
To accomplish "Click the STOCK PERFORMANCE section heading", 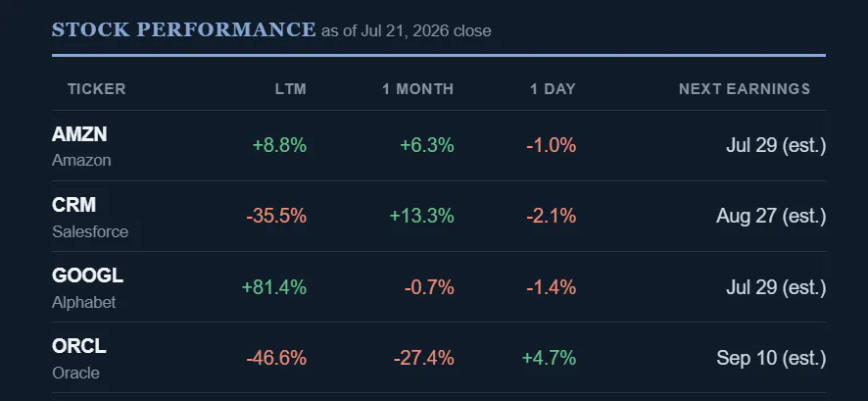I will [x=184, y=29].
